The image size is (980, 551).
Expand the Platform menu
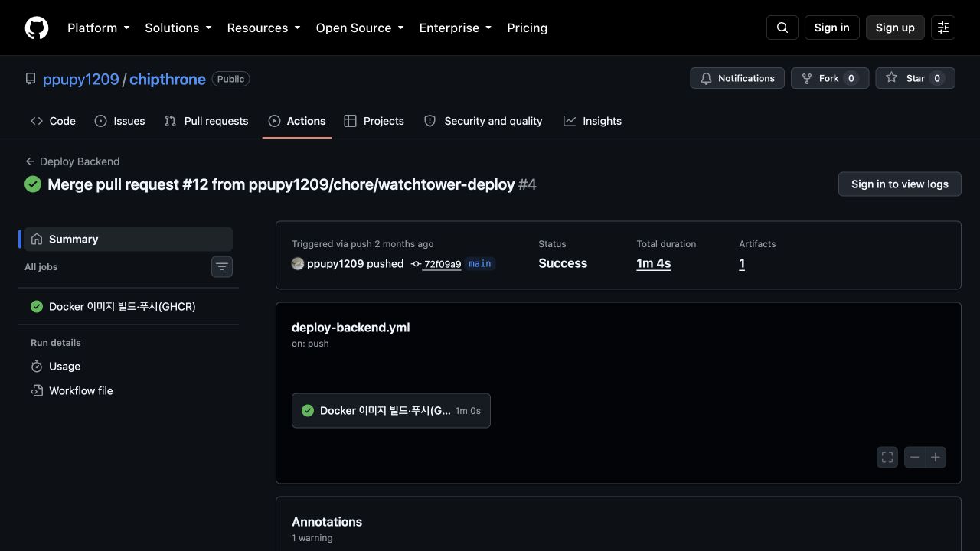click(99, 28)
